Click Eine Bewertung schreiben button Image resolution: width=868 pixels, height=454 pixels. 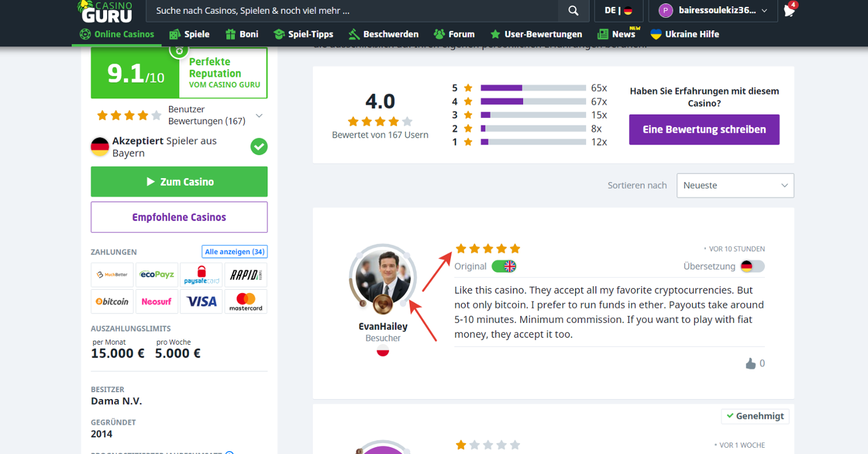click(704, 130)
